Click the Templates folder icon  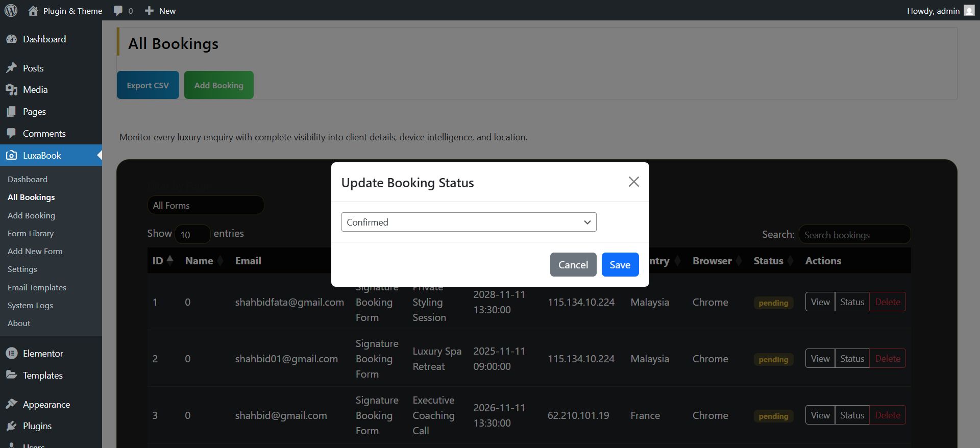click(11, 375)
